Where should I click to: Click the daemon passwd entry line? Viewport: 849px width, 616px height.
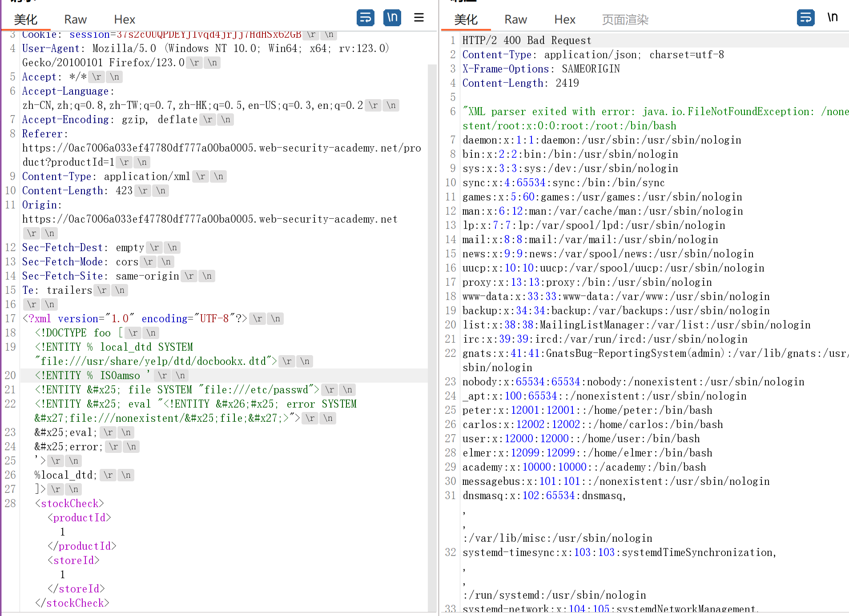602,140
